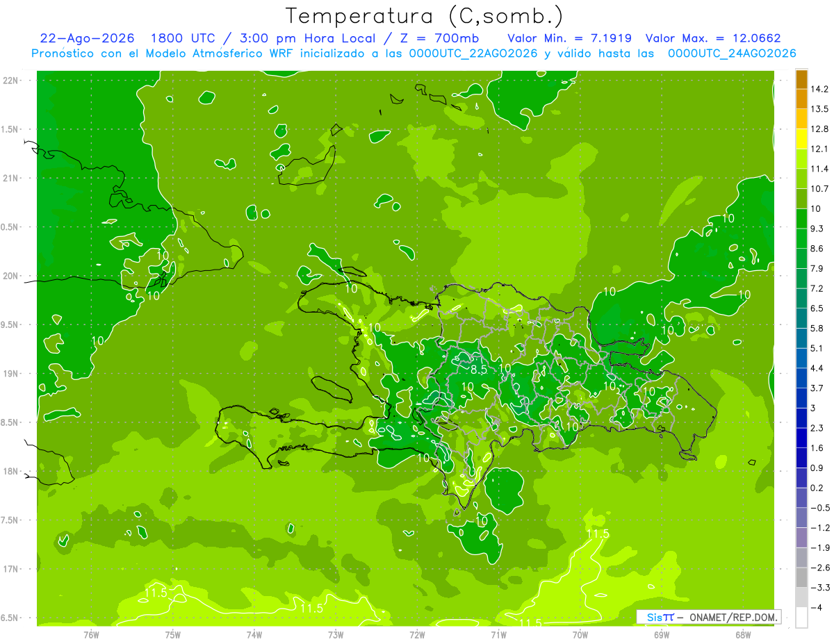Click the '74W' longitude axis label

point(254,634)
